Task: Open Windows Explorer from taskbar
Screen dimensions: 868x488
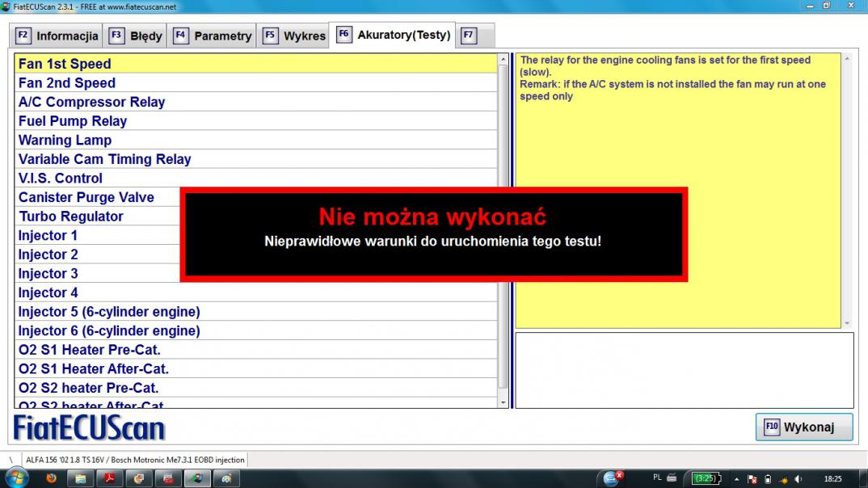Action: (x=81, y=478)
